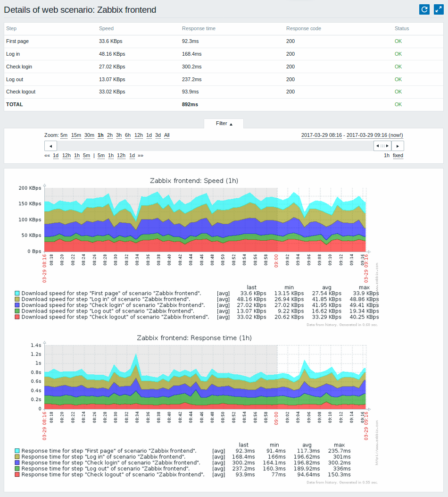Click the right arrow of the time scrollbar

[x=398, y=146]
